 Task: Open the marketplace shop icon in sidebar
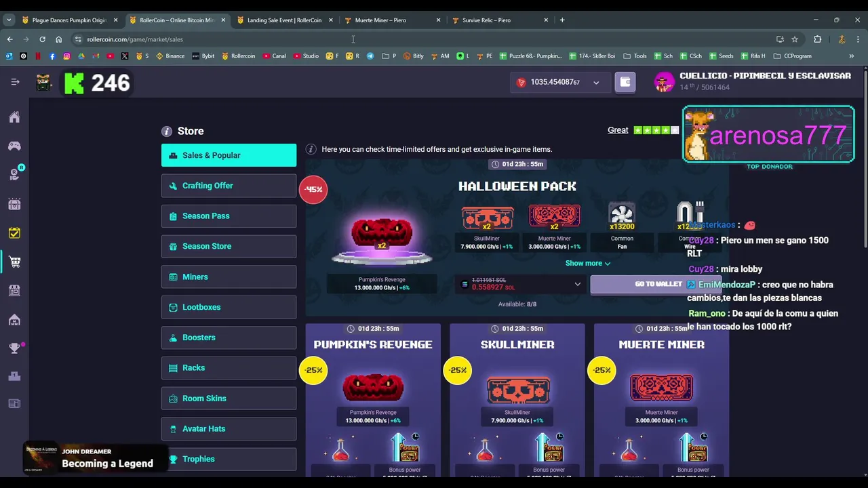14,290
